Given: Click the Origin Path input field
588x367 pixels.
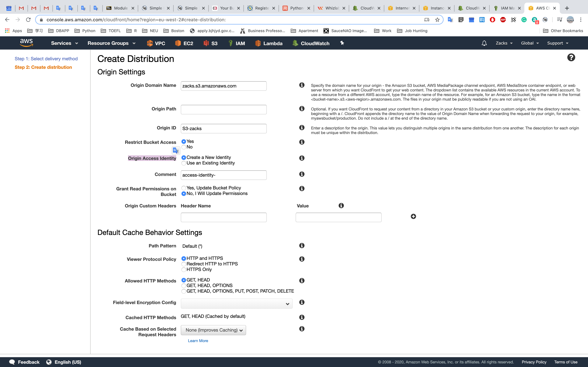Looking at the screenshot, I should coord(224,109).
